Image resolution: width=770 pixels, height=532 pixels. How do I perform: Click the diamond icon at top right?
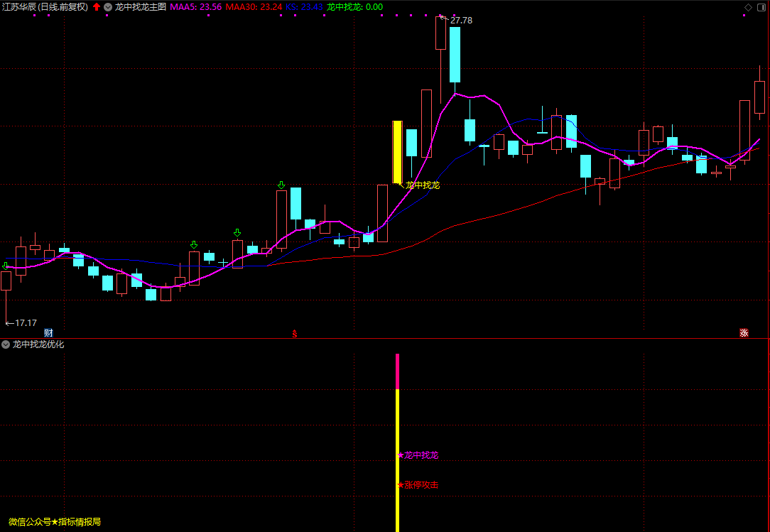[749, 7]
